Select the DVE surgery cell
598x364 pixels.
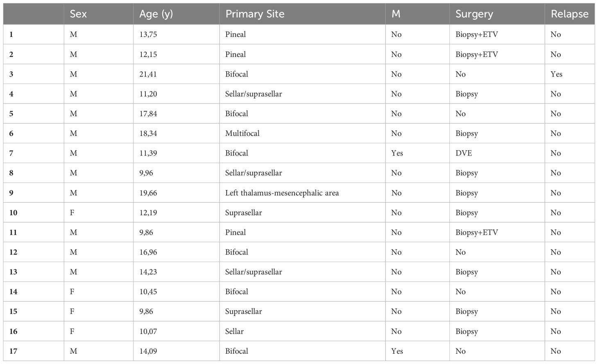(x=497, y=153)
